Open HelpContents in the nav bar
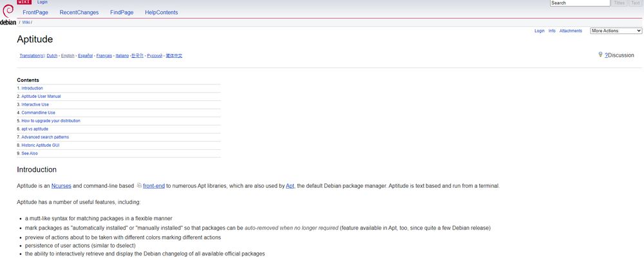Image resolution: width=644 pixels, height=258 pixels. point(162,12)
